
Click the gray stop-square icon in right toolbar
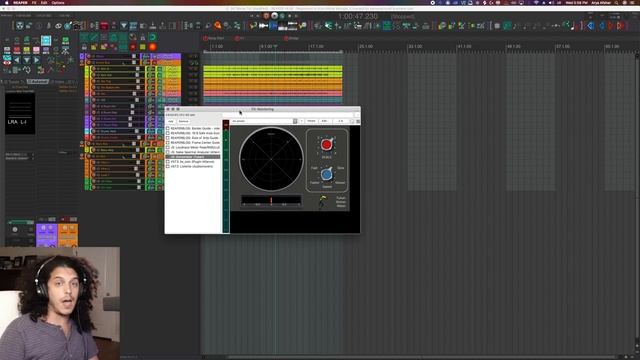(497, 26)
